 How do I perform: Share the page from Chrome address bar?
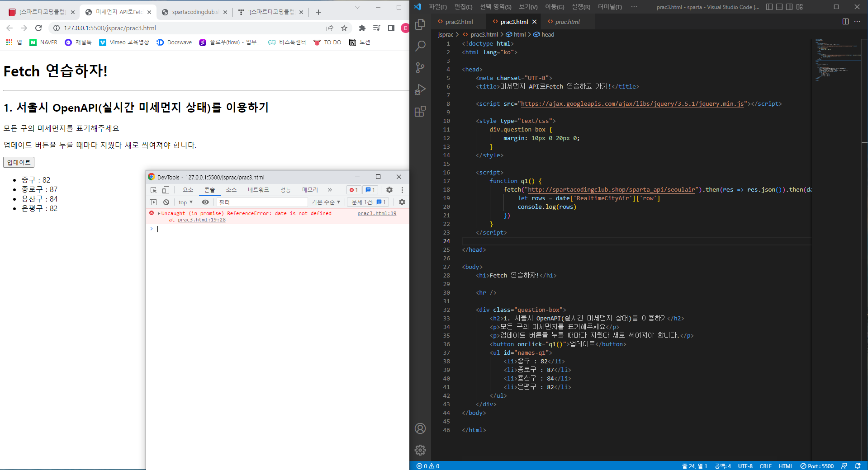[330, 28]
